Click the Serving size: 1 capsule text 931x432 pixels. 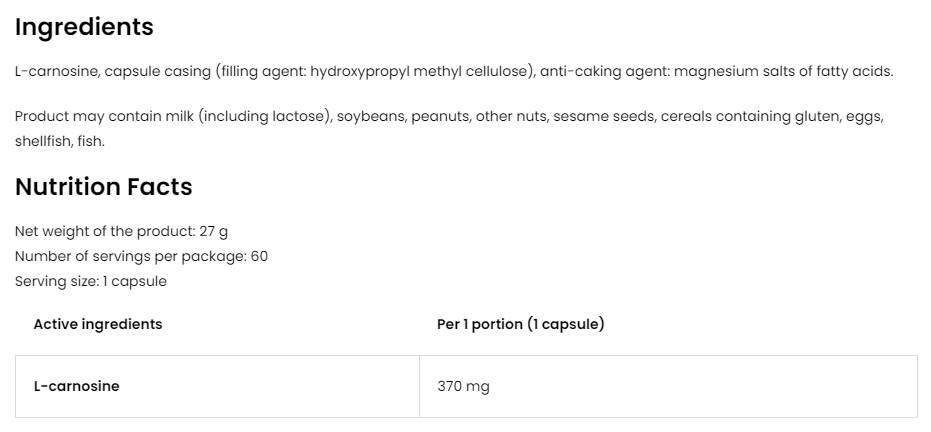tap(90, 281)
